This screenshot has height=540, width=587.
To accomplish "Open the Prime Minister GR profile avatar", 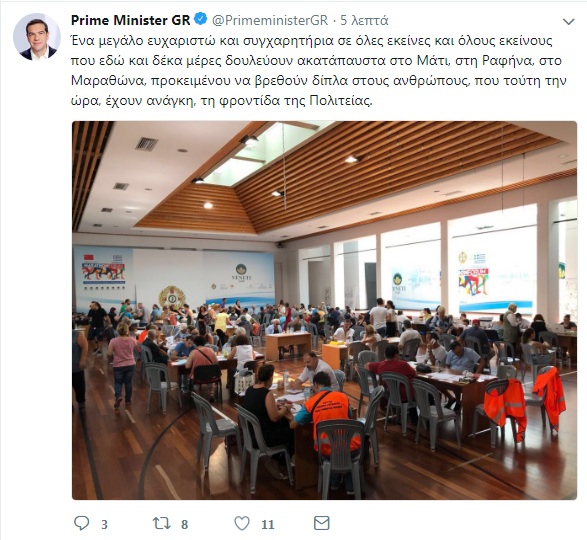I will [37, 37].
